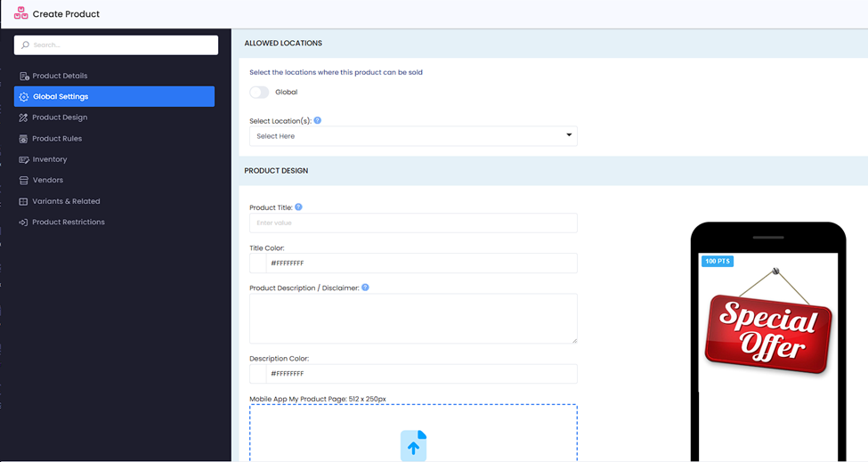The width and height of the screenshot is (868, 462).
Task: Click the Product Rules sidebar icon
Action: point(23,139)
